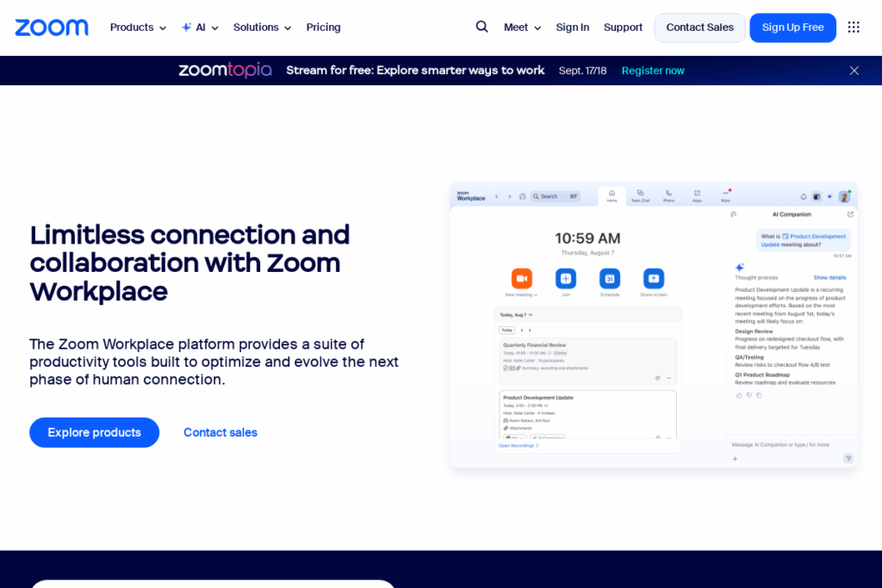Click the AI Companion pop-out icon
Image resolution: width=882 pixels, height=588 pixels.
point(850,214)
